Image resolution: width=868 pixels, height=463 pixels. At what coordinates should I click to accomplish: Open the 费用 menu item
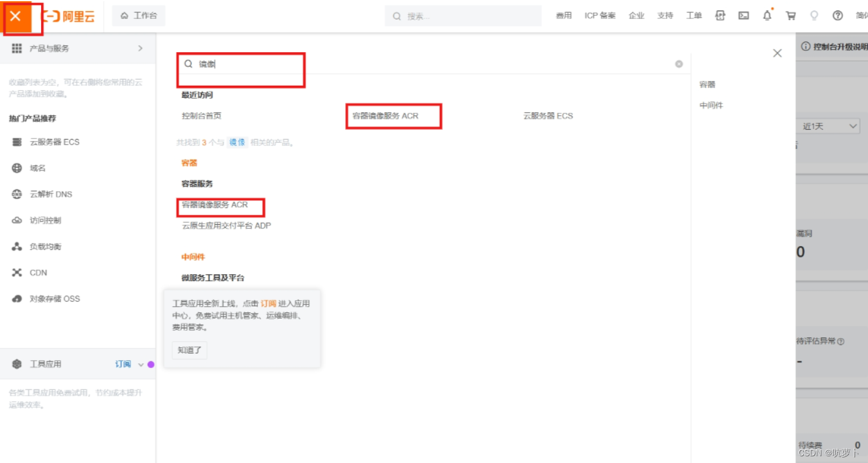(563, 15)
